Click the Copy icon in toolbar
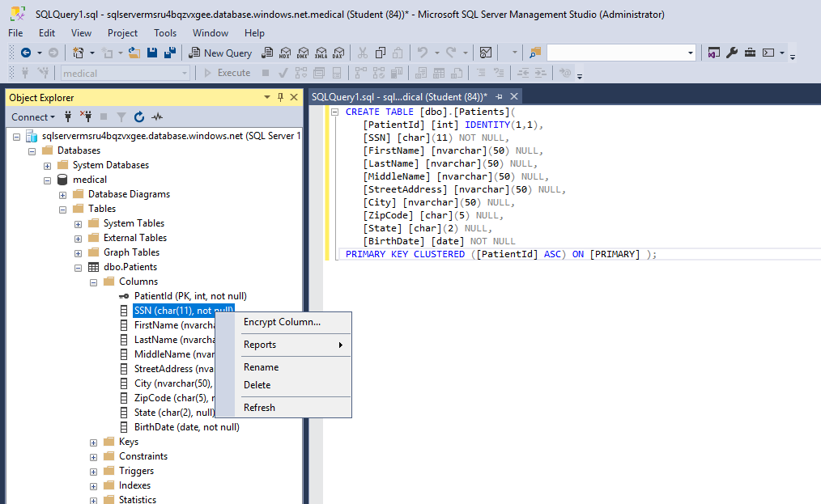The height and width of the screenshot is (504, 821). point(381,53)
